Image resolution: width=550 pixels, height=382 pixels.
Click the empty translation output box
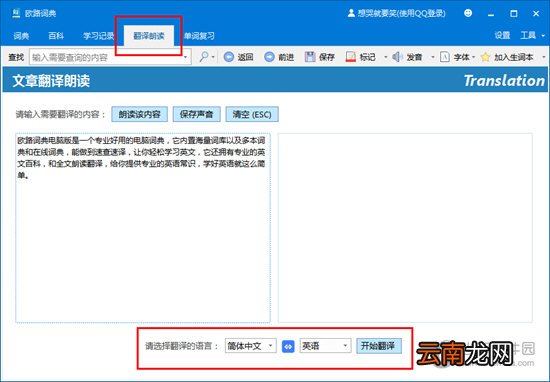[x=405, y=228]
